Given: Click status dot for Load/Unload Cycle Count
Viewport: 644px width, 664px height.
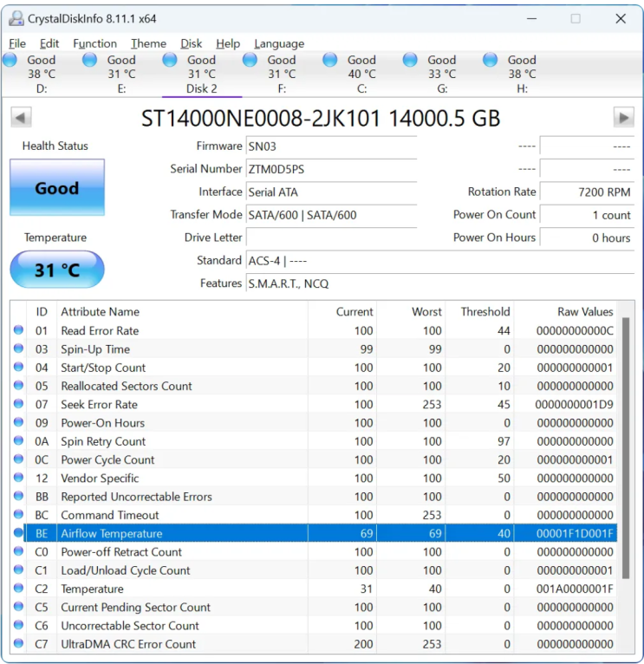Looking at the screenshot, I should 18,570.
